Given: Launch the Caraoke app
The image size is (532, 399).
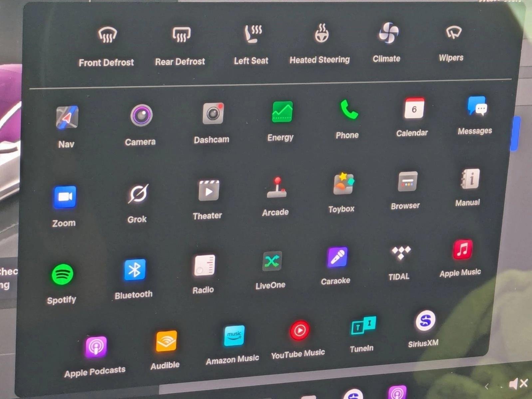Looking at the screenshot, I should [x=337, y=257].
